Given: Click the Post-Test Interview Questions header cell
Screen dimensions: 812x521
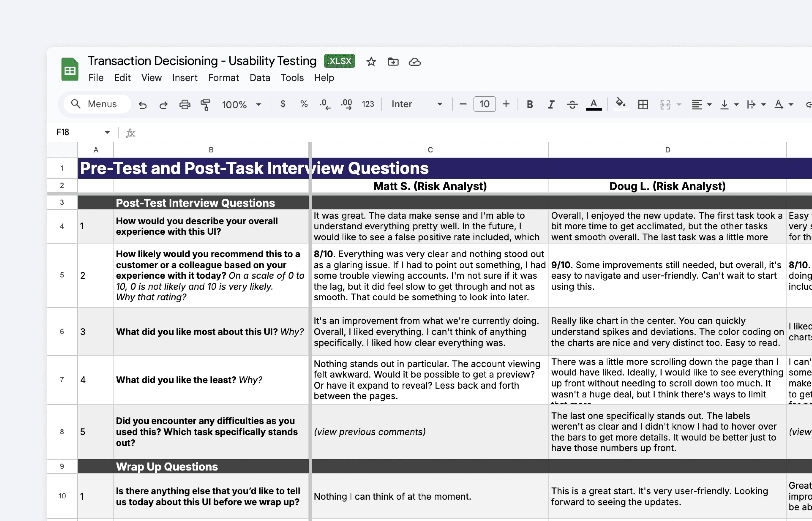Looking at the screenshot, I should pos(211,203).
